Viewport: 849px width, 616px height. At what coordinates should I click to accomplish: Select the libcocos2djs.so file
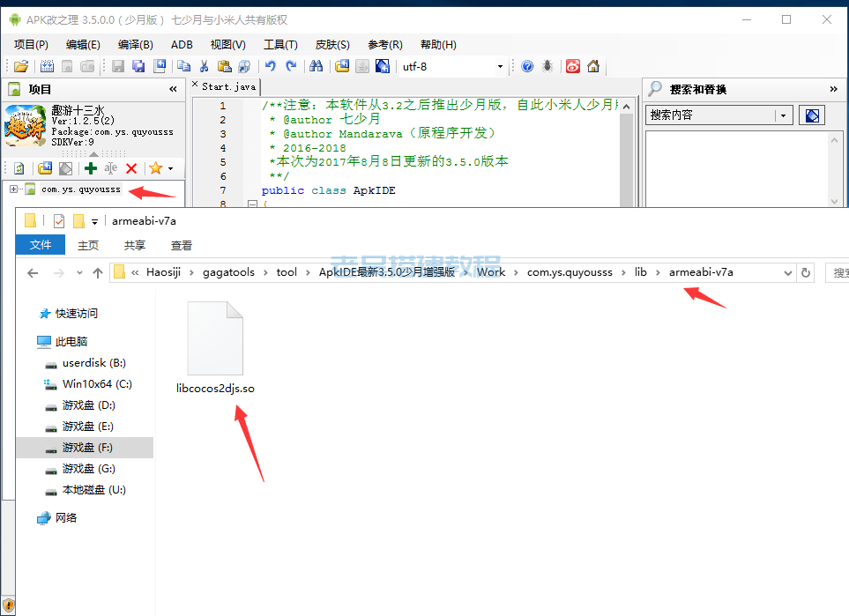[x=215, y=347]
